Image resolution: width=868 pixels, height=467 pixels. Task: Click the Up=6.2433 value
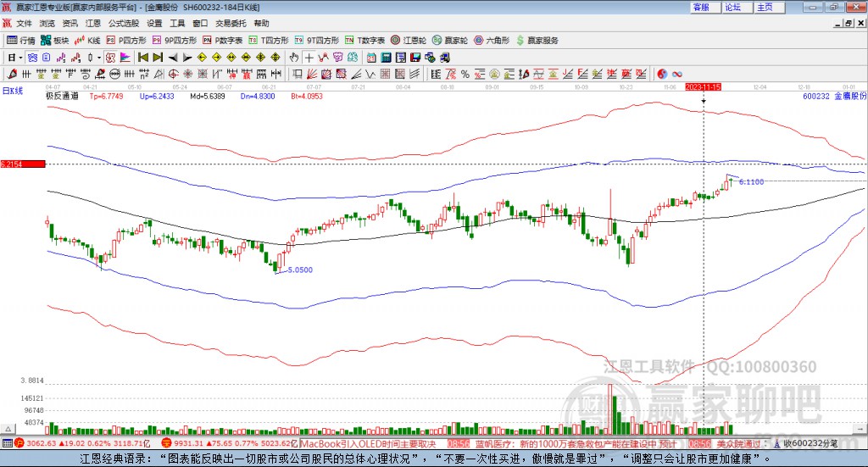(x=157, y=97)
